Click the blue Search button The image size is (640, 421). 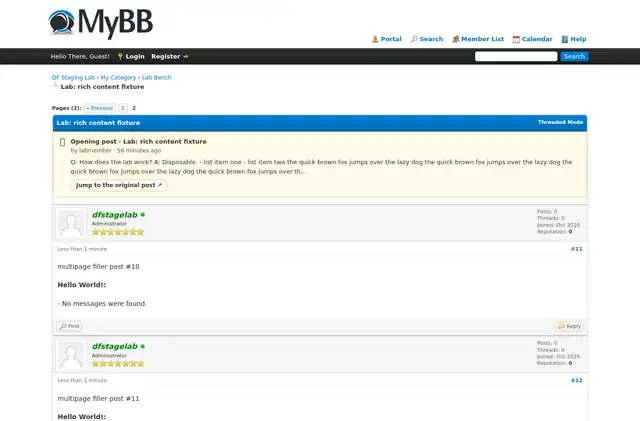click(574, 56)
